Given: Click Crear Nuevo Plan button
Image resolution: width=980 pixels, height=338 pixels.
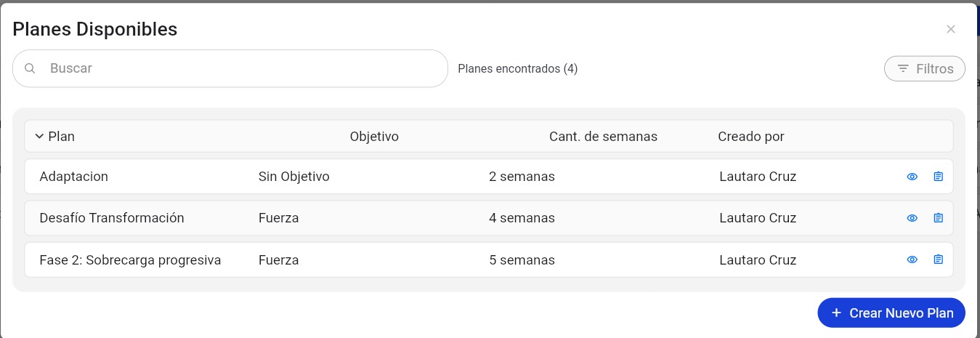Looking at the screenshot, I should 891,313.
